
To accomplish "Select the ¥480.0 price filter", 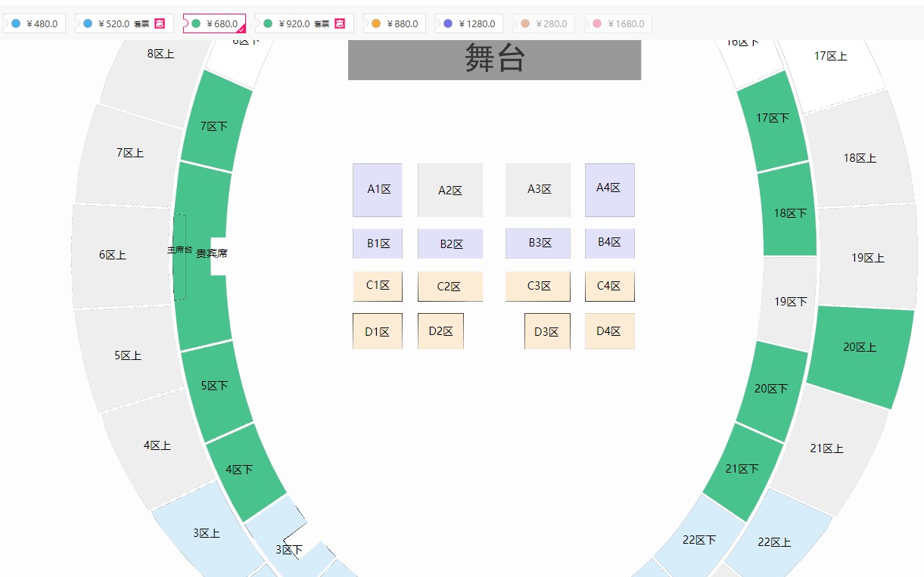I will pos(35,23).
